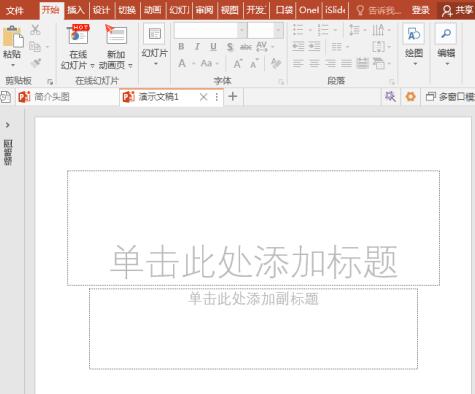Switch to the 切换 Transitions tab
This screenshot has width=475, height=394.
click(x=127, y=10)
